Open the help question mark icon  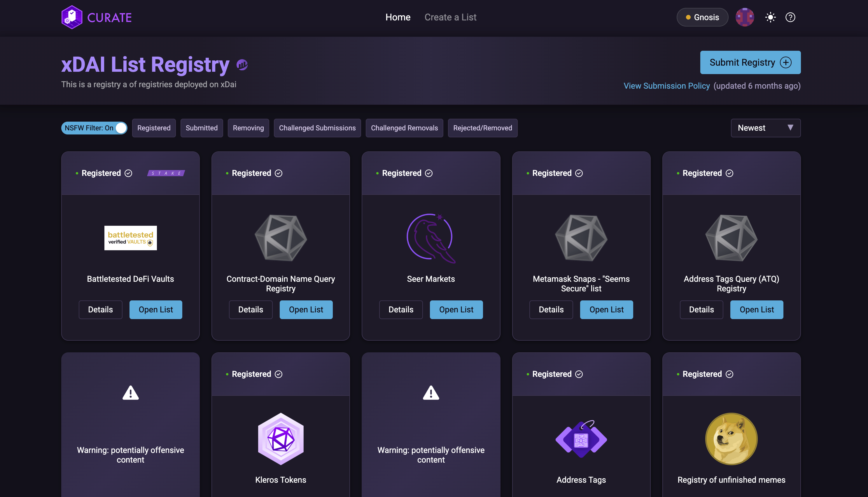[790, 17]
